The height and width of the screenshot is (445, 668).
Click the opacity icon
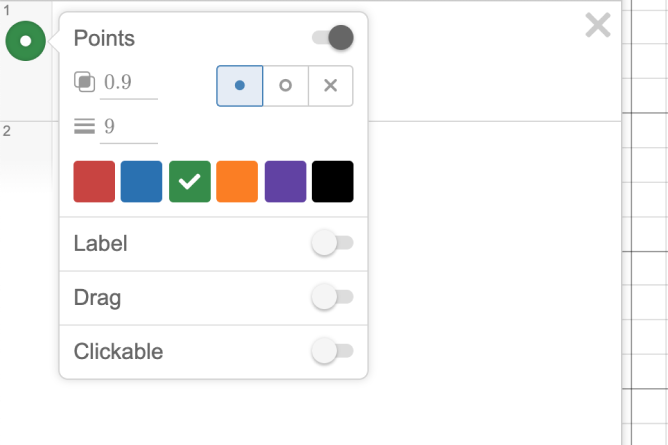[x=85, y=82]
